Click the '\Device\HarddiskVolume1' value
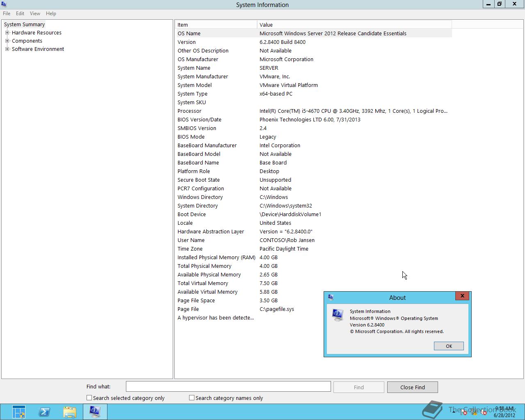Viewport: 525px width, 420px height. point(290,214)
